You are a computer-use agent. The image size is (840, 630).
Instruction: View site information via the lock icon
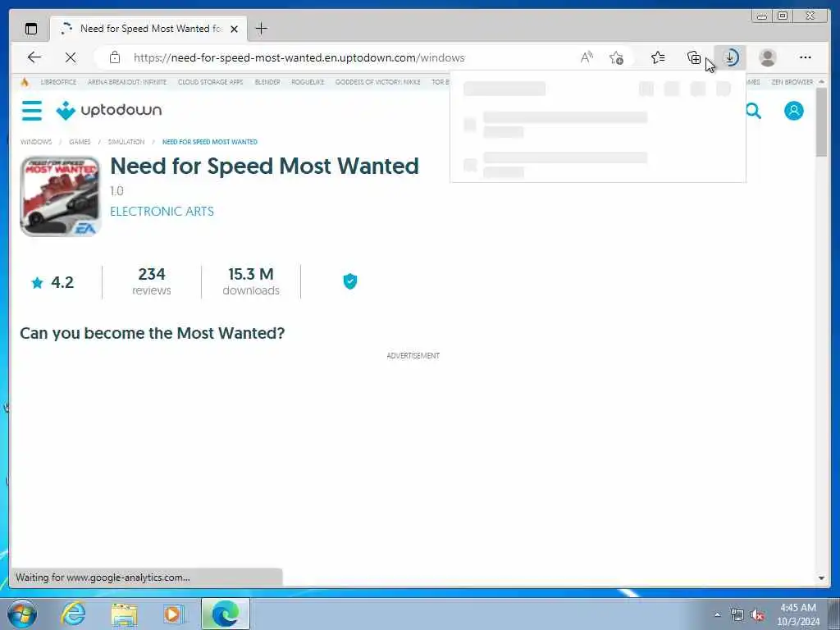(115, 57)
